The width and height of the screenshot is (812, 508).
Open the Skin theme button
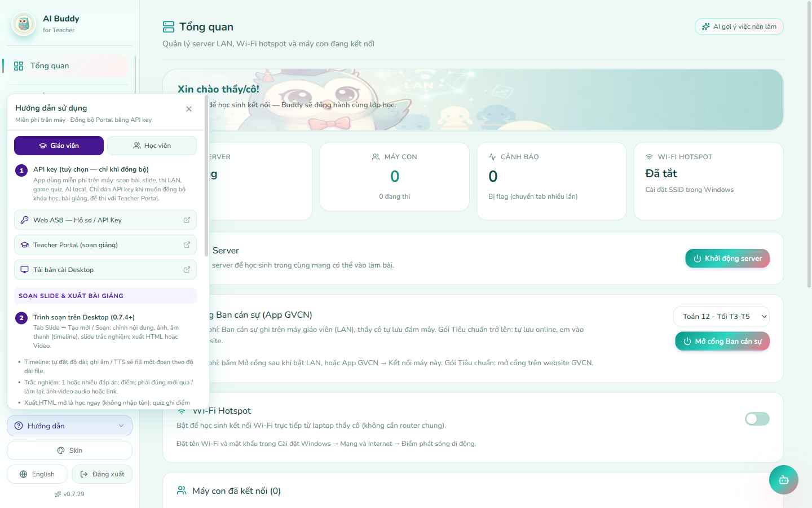coord(69,450)
